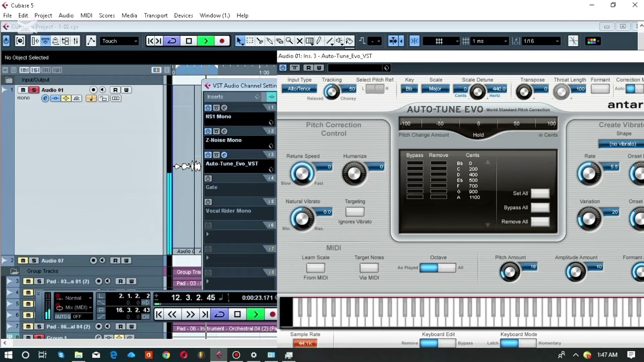The image size is (644, 362).
Task: Open Input Type Alto/Tenor selector
Action: click(299, 89)
